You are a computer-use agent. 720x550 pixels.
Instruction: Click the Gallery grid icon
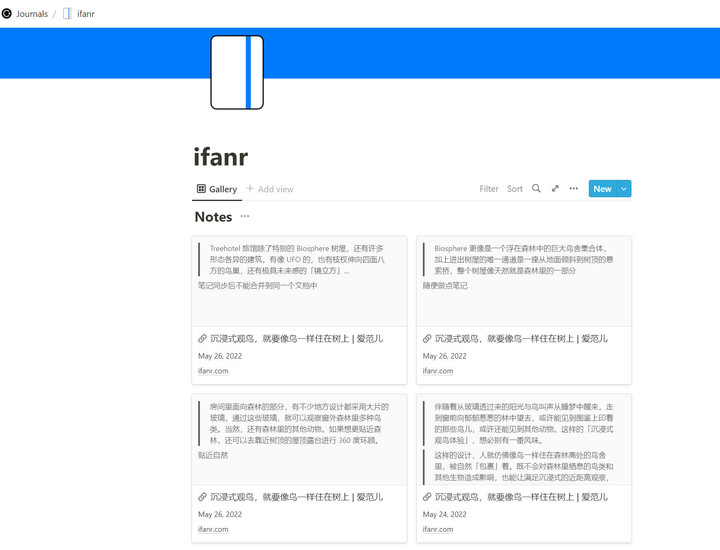point(201,189)
